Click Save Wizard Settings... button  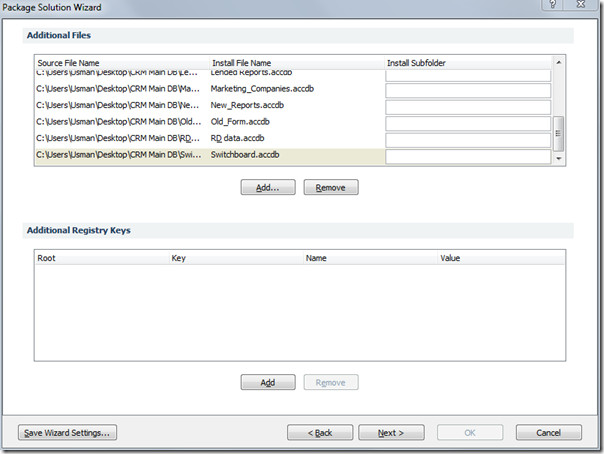[x=67, y=432]
